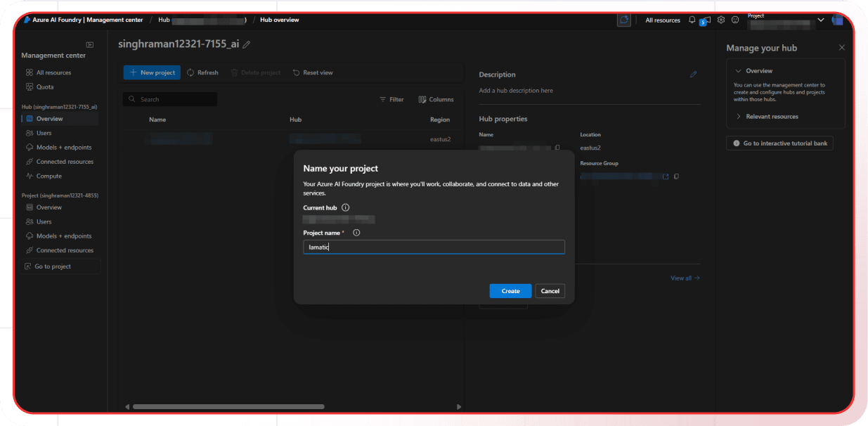Go to interactive tutorial bank
Image resolution: width=868 pixels, height=426 pixels.
(x=779, y=143)
